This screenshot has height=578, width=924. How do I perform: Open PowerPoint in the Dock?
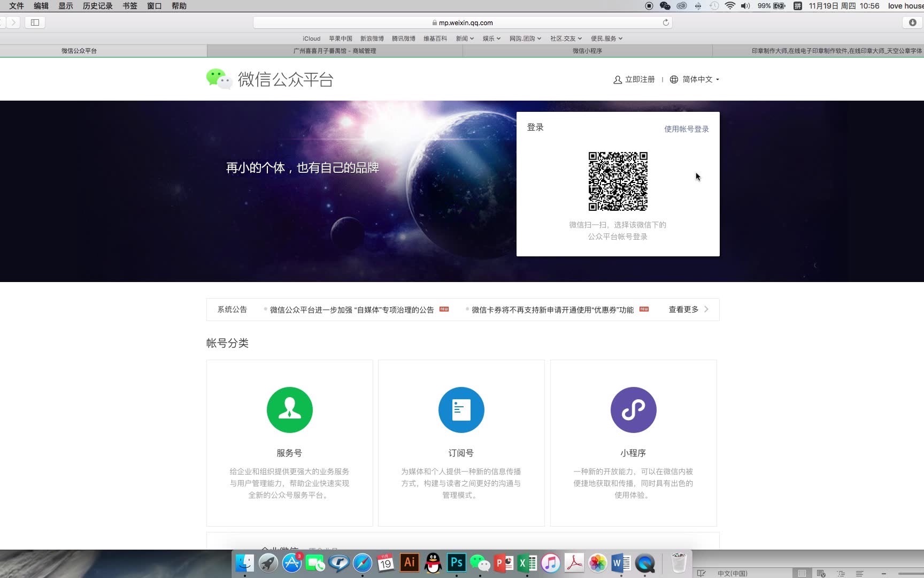pyautogui.click(x=504, y=563)
